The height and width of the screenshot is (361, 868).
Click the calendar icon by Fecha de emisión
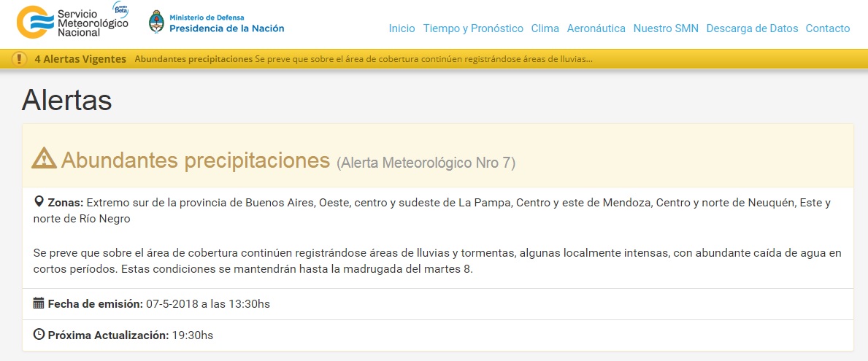pyautogui.click(x=39, y=303)
